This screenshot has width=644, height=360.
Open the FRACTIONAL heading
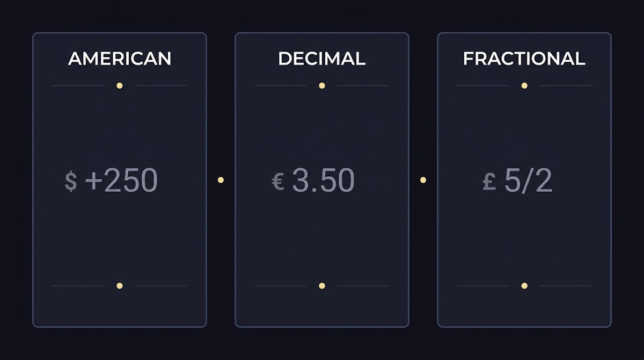[524, 59]
